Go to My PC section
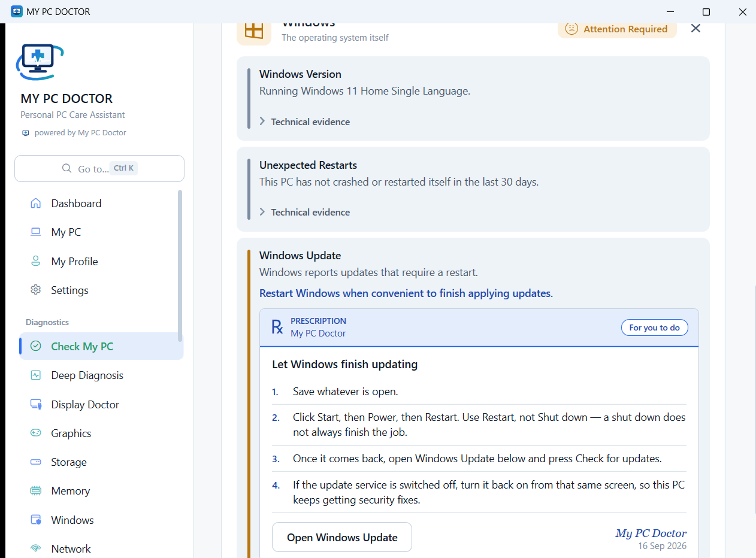The width and height of the screenshot is (756, 558). (101, 232)
